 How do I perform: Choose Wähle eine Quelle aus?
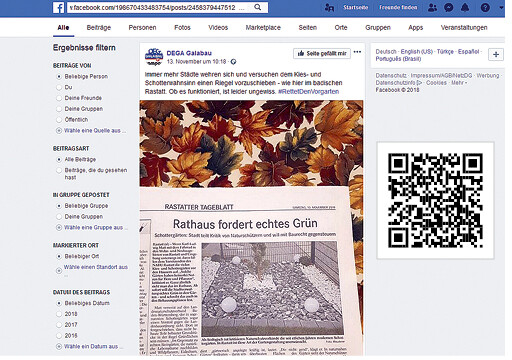click(95, 131)
